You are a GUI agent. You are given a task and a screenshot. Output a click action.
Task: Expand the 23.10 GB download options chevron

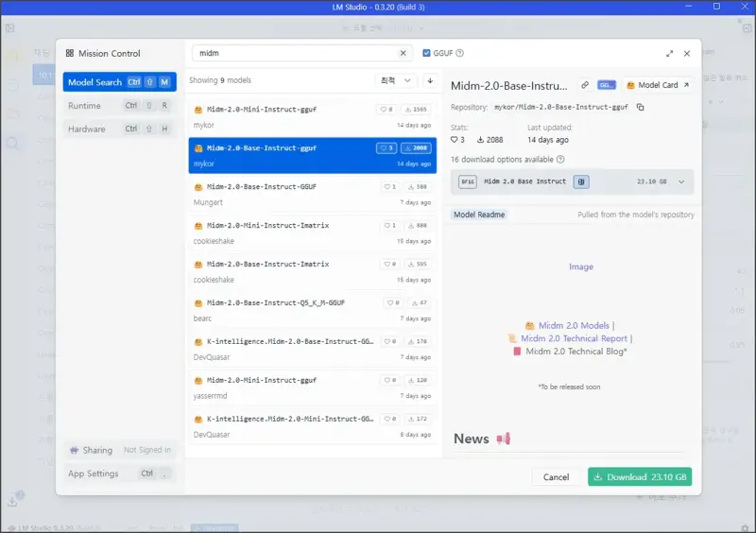pyautogui.click(x=681, y=181)
